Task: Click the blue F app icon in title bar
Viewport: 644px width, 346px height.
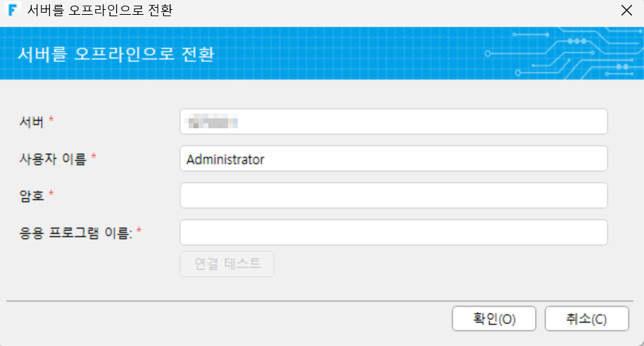Action: 13,10
